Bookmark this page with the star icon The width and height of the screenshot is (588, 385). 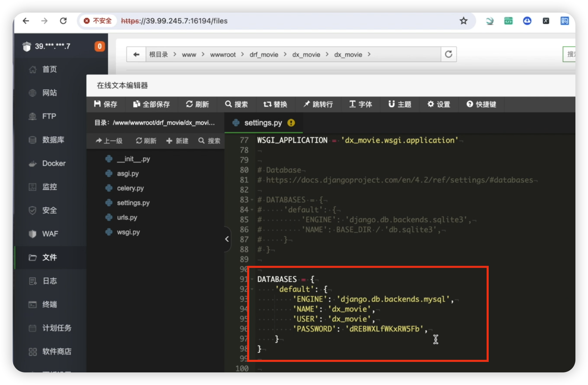click(x=464, y=21)
